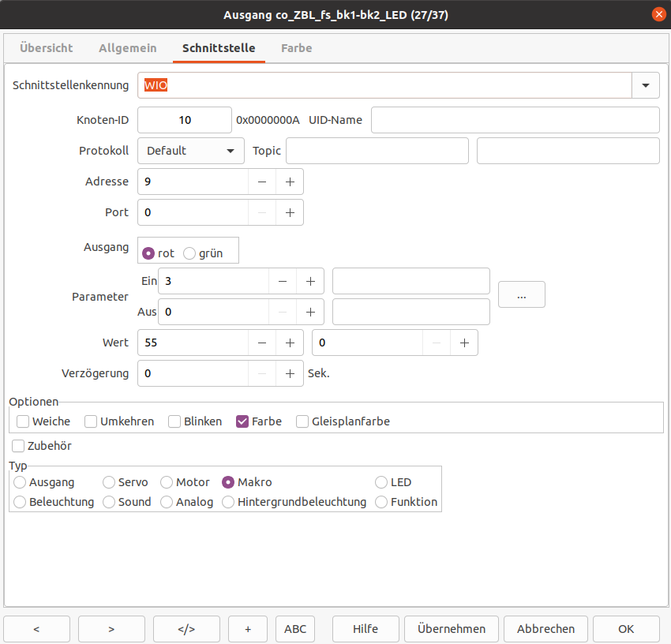
Task: Switch to the Allgemein tab
Action: click(x=128, y=48)
